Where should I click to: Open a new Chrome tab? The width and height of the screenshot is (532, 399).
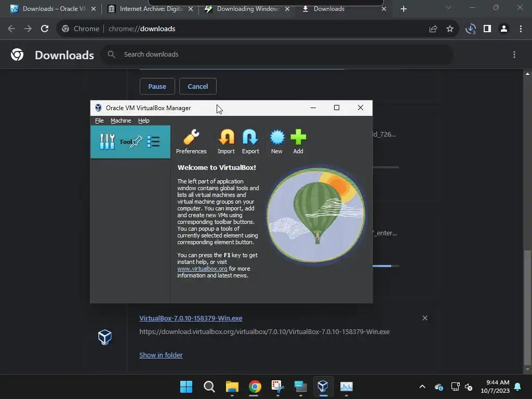403,9
